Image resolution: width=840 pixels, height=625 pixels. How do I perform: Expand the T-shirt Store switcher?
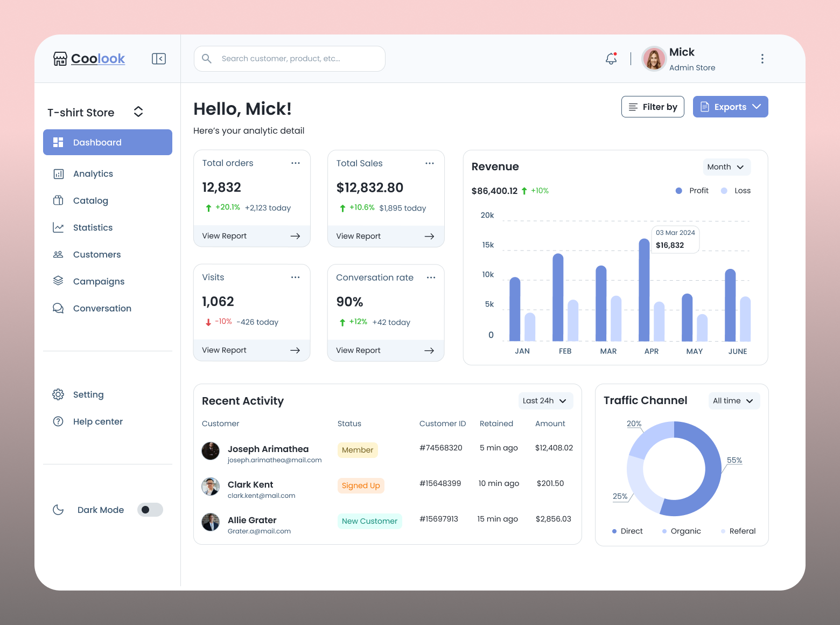[x=138, y=112]
